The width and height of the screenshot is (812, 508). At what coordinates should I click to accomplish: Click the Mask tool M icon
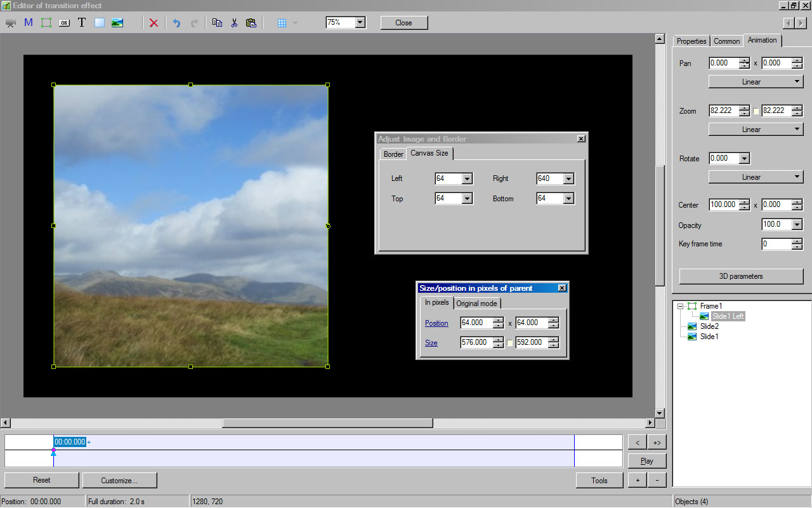(x=29, y=23)
